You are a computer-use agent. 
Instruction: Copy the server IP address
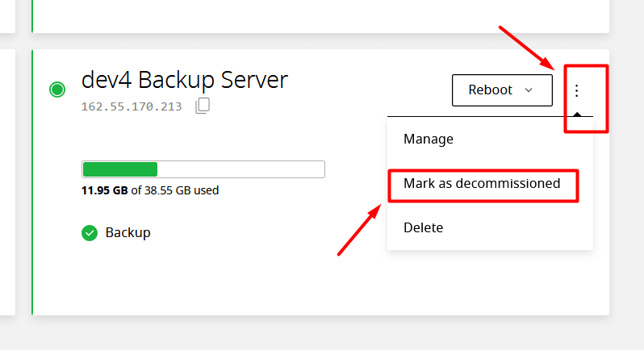[203, 106]
